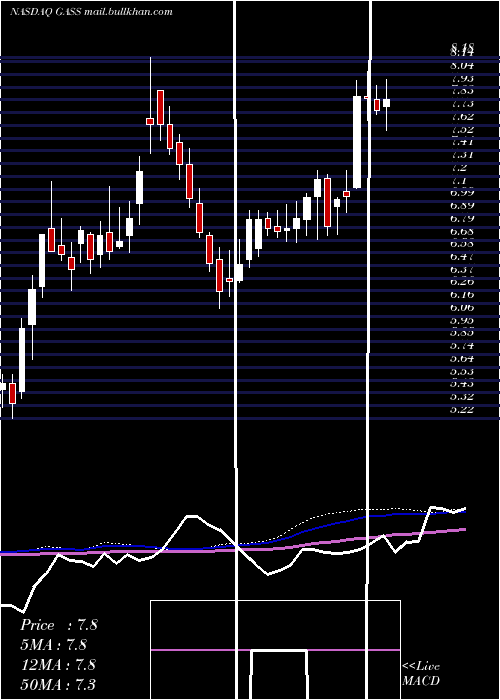Click the 'NASDAQ GASS mail.bullkhan.com' chart title

pos(91,12)
